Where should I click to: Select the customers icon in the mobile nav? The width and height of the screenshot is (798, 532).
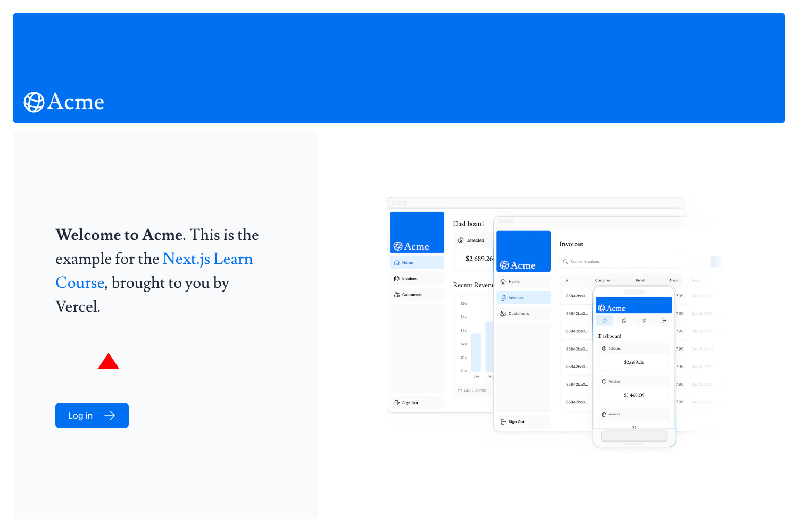click(644, 320)
